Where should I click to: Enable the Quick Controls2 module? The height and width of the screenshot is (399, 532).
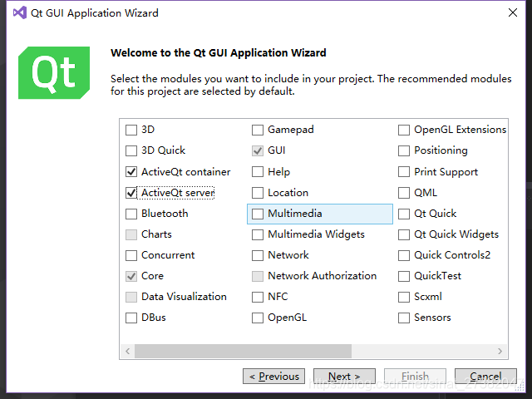pos(404,255)
